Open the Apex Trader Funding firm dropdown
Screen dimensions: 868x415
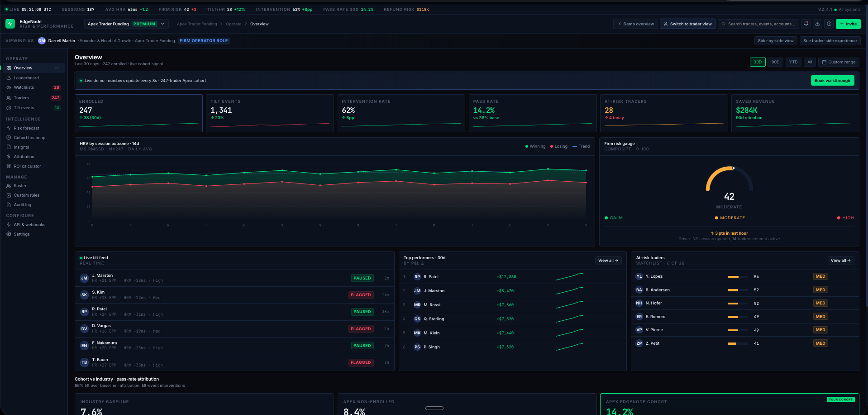[x=126, y=24]
